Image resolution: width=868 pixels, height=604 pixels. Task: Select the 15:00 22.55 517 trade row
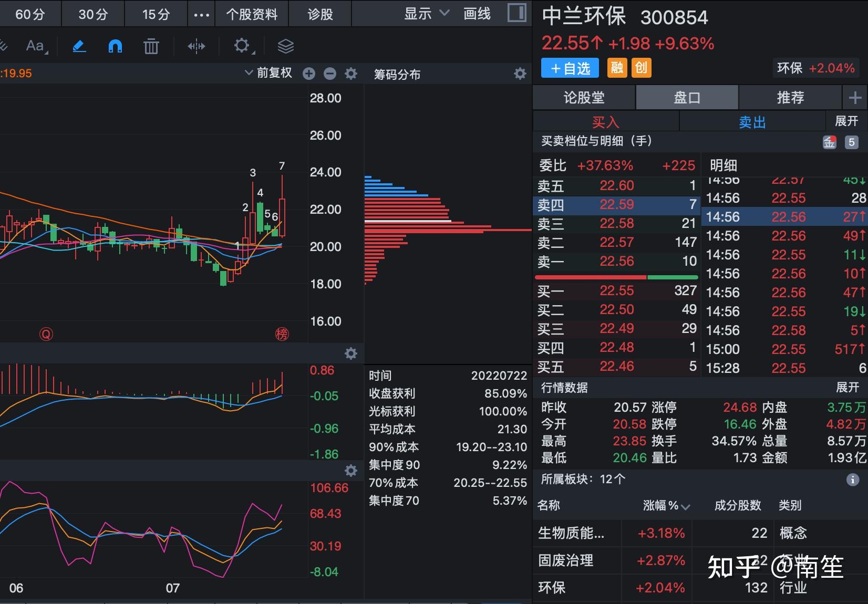click(x=786, y=349)
